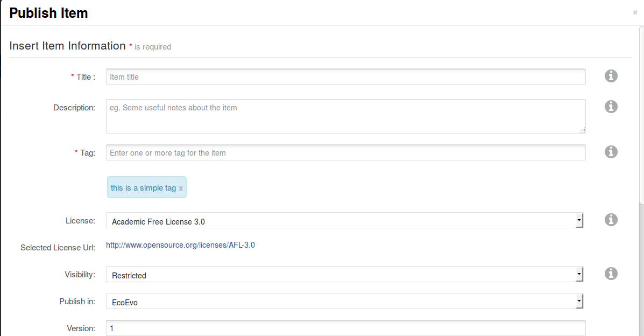
Task: Select the Version number field
Action: tap(345, 328)
